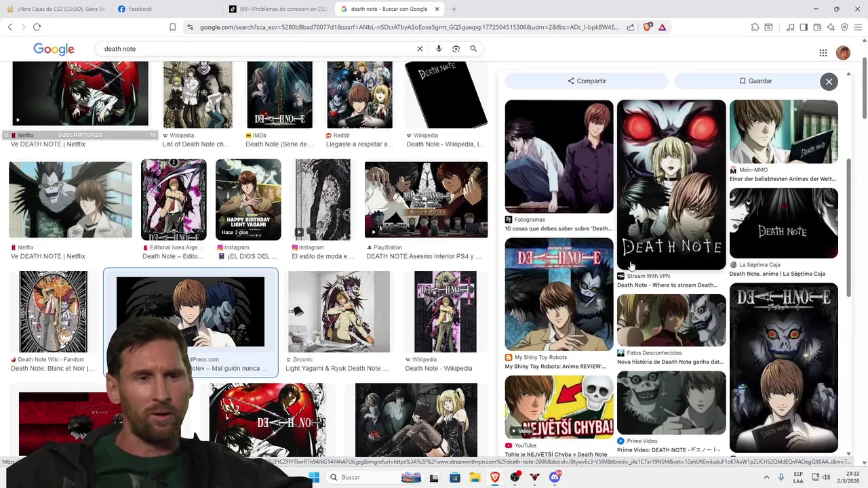Start a voice search with the microphone icon
Viewport: 868px width, 488px height.
439,49
